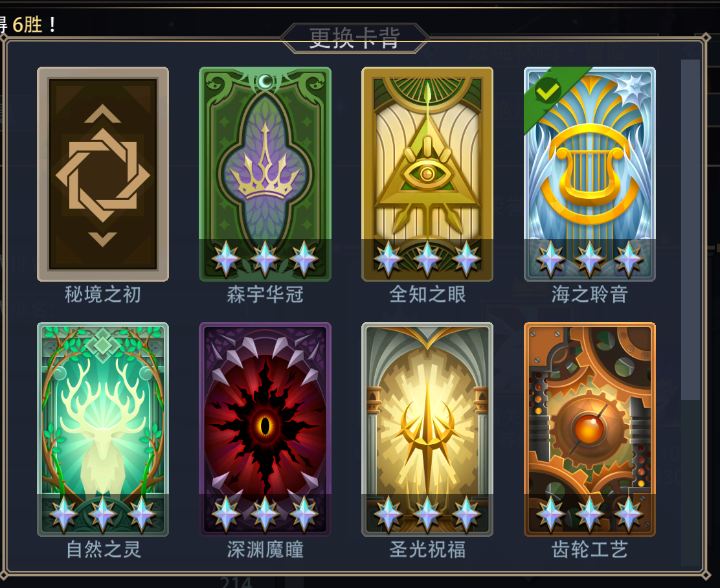Select the 自然之灵 deer card back
Image resolution: width=720 pixels, height=588 pixels.
[103, 429]
